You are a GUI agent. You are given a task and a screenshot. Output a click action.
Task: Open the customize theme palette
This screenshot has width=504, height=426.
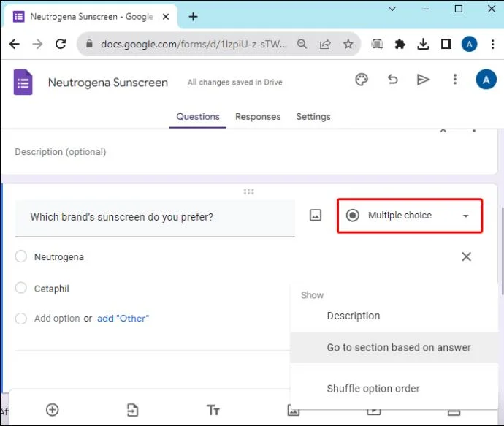[x=362, y=80]
